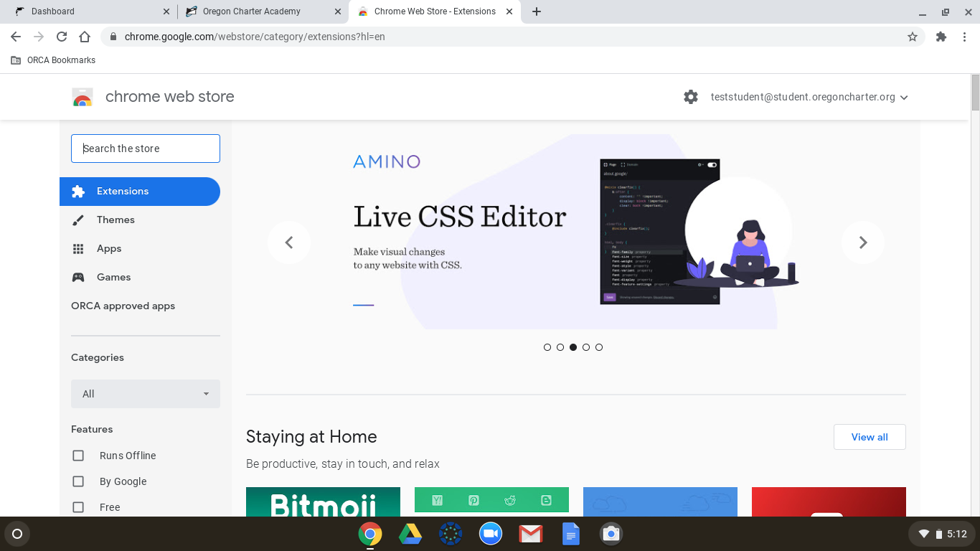View site info via the padlock icon
This screenshot has width=980, height=551.
(113, 37)
